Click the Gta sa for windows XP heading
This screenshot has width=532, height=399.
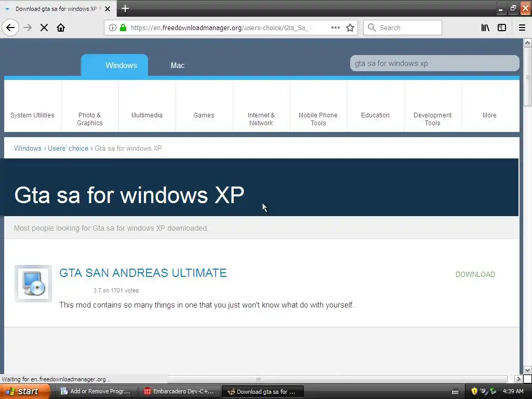coord(129,195)
